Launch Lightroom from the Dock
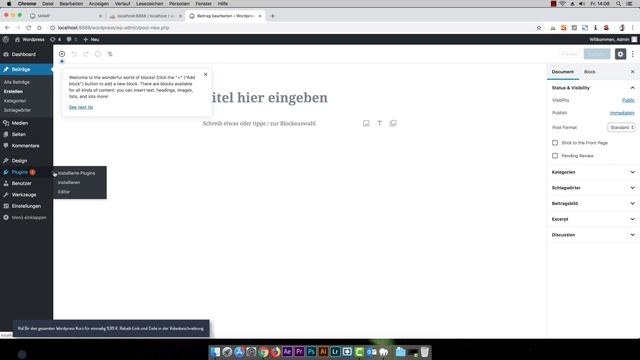640x360 pixels. pos(335,351)
